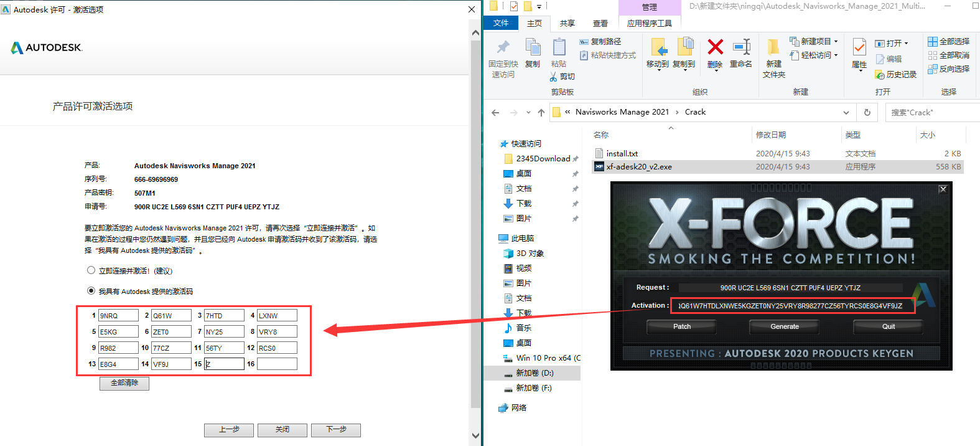Click the 搜索"Crack" search box
This screenshot has width=980, height=446.
(931, 113)
